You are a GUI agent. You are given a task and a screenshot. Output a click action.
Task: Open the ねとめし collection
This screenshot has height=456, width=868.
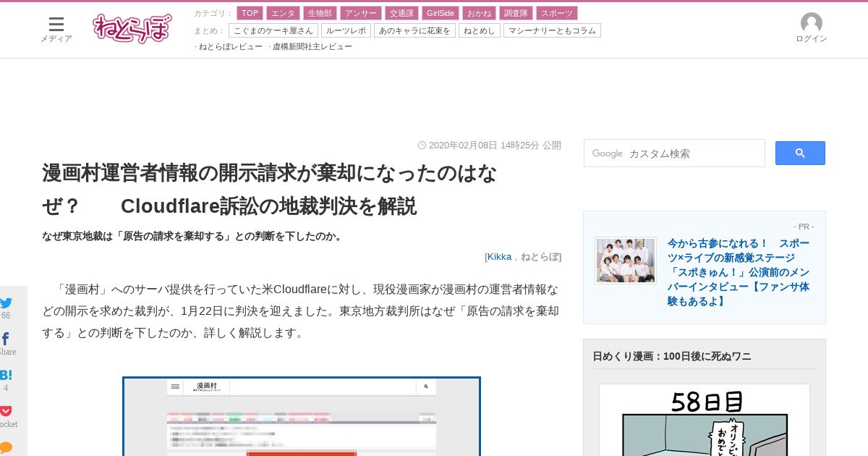pos(480,30)
